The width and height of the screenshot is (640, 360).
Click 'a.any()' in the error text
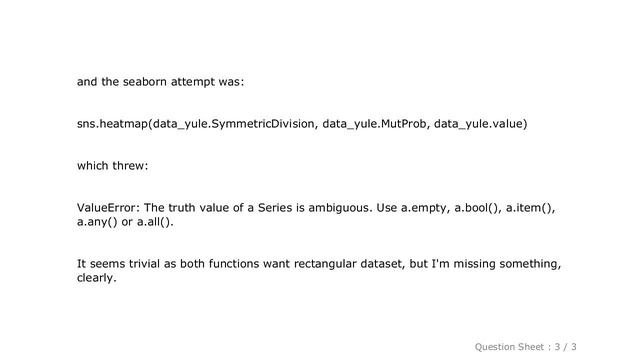click(97, 222)
